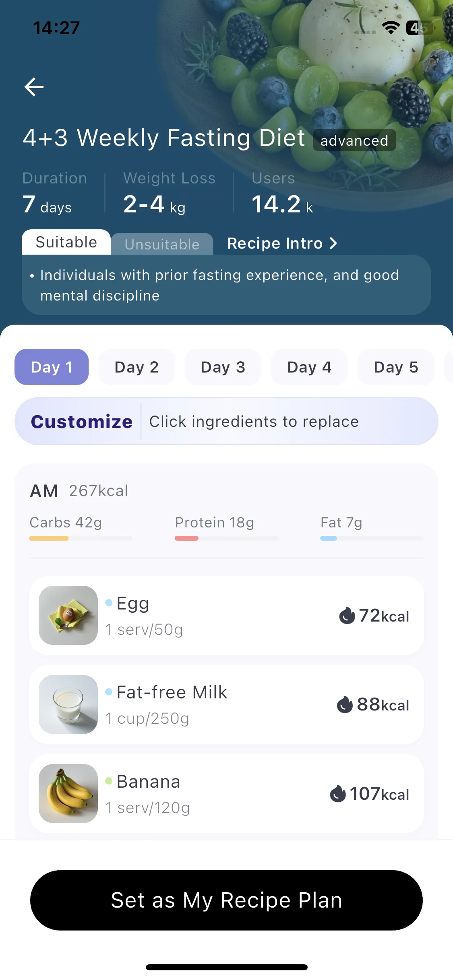Screen dimensions: 453x980
Task: Open the Banana ingredient thumbnail
Action: (68, 793)
